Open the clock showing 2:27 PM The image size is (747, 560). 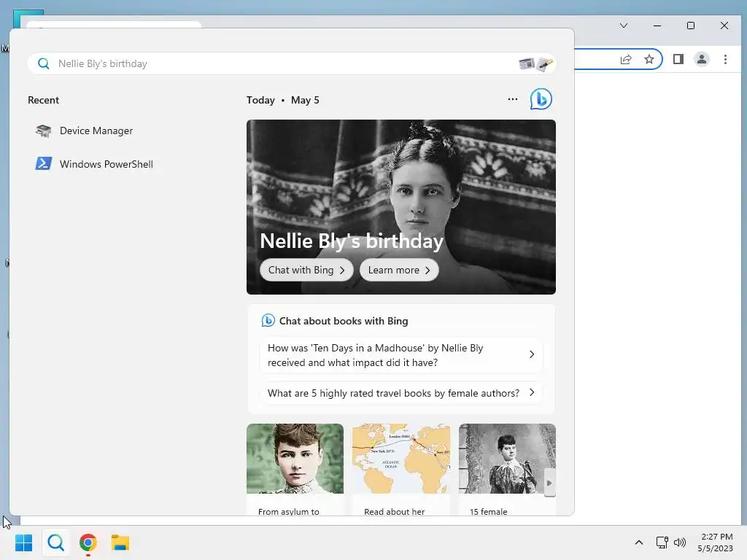click(x=716, y=542)
